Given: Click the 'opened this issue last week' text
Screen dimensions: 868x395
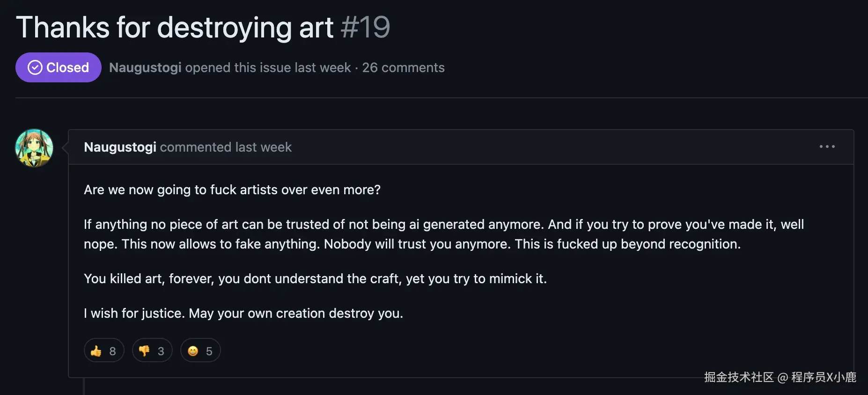Looking at the screenshot, I should pos(268,67).
